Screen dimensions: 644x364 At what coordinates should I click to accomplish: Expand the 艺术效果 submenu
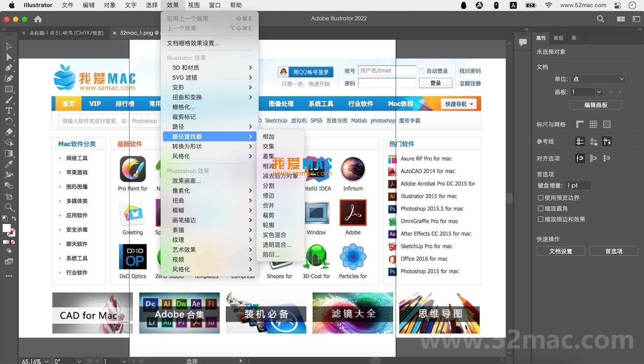(x=210, y=250)
